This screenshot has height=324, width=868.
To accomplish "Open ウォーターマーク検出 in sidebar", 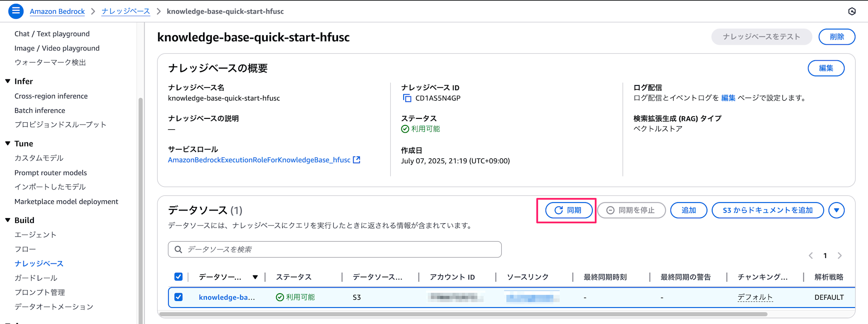I will tap(50, 62).
